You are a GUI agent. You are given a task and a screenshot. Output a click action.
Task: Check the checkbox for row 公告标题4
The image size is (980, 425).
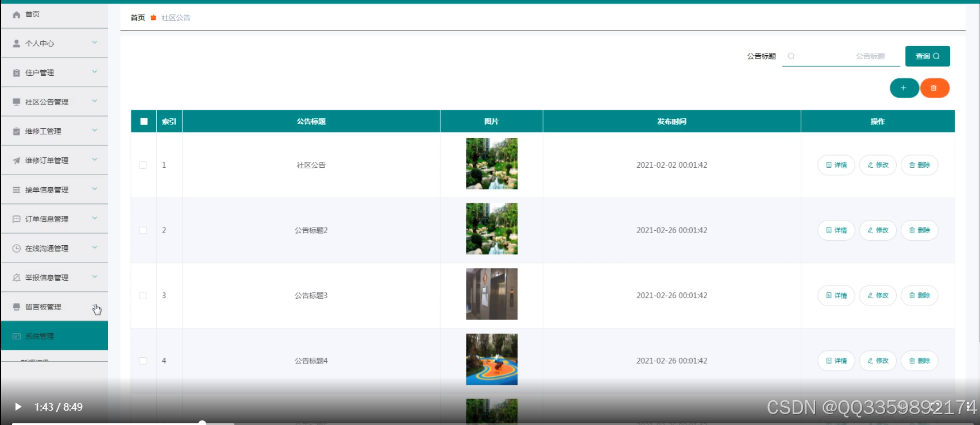click(143, 361)
